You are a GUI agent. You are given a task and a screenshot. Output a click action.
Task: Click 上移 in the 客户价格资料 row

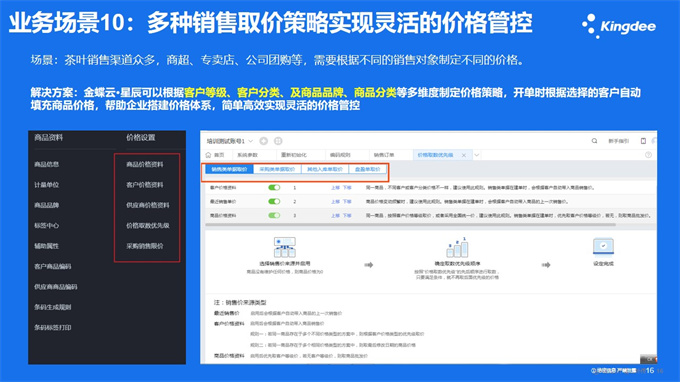pos(335,188)
